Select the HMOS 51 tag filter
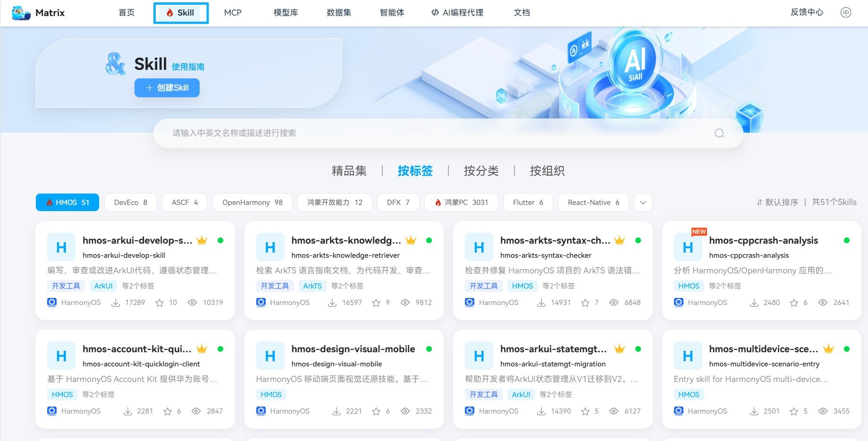Screen dimensions: 868x441 tap(67, 202)
